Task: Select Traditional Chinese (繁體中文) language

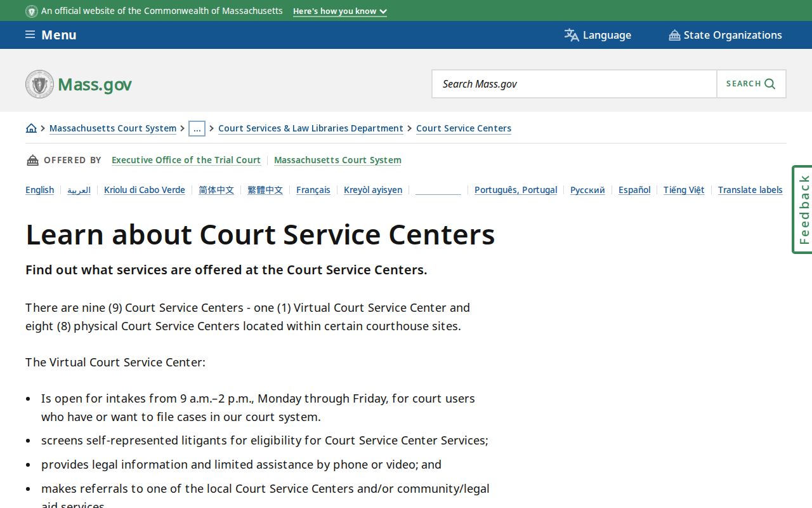Action: [265, 190]
